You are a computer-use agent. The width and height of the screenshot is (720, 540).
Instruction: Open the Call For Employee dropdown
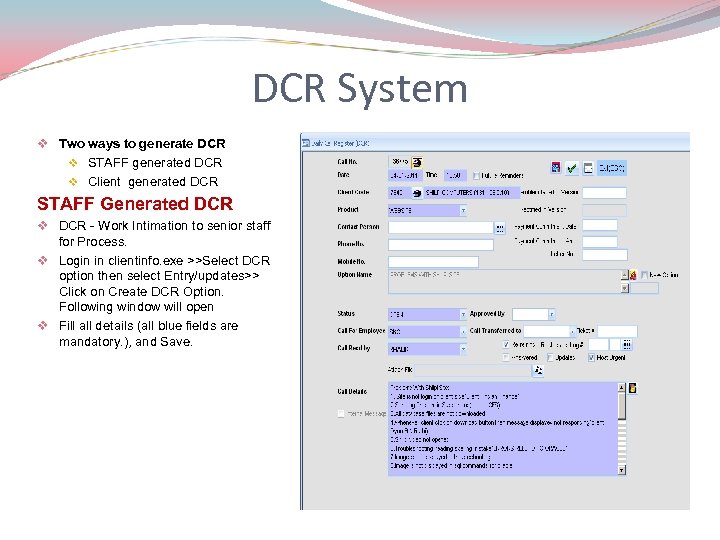click(x=463, y=332)
